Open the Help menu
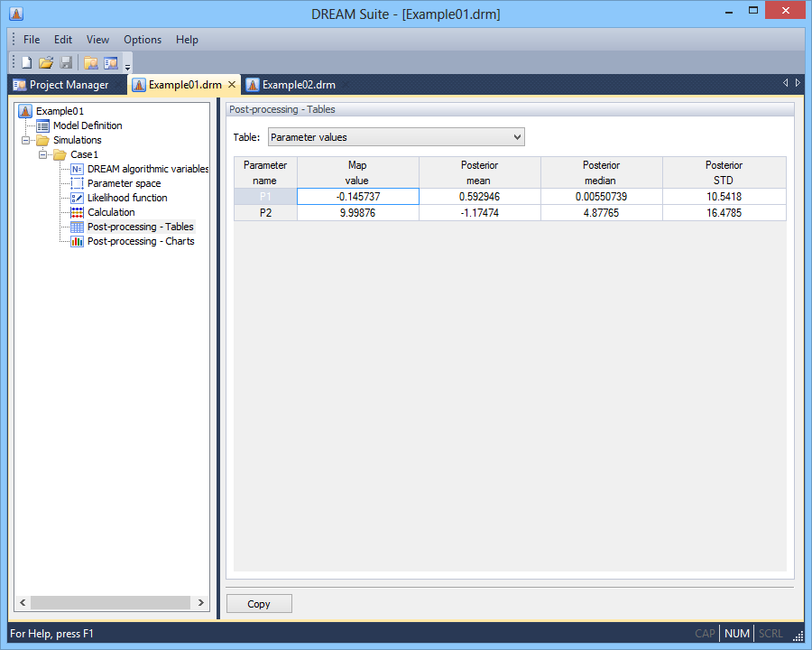This screenshot has height=650, width=812. (x=187, y=40)
